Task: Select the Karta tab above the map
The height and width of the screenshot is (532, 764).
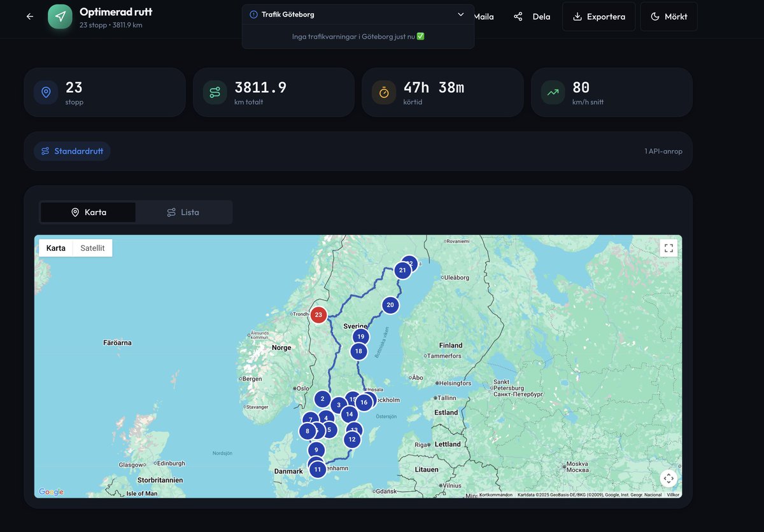Action: [88, 212]
